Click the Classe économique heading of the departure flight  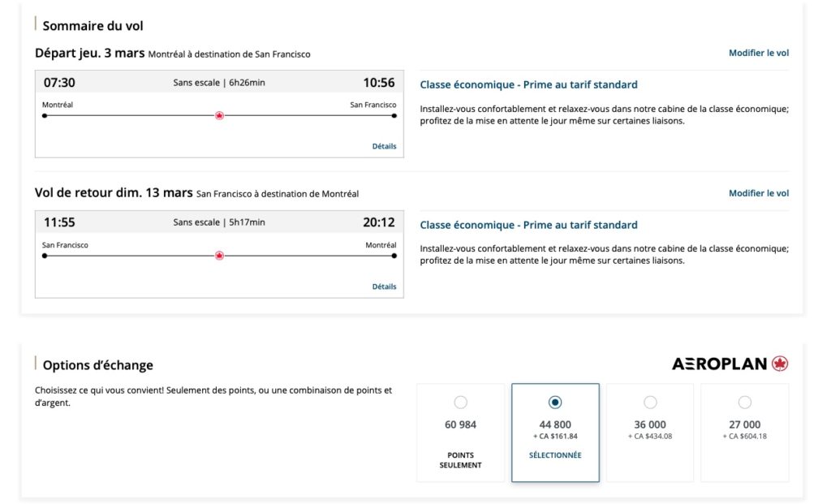point(527,84)
